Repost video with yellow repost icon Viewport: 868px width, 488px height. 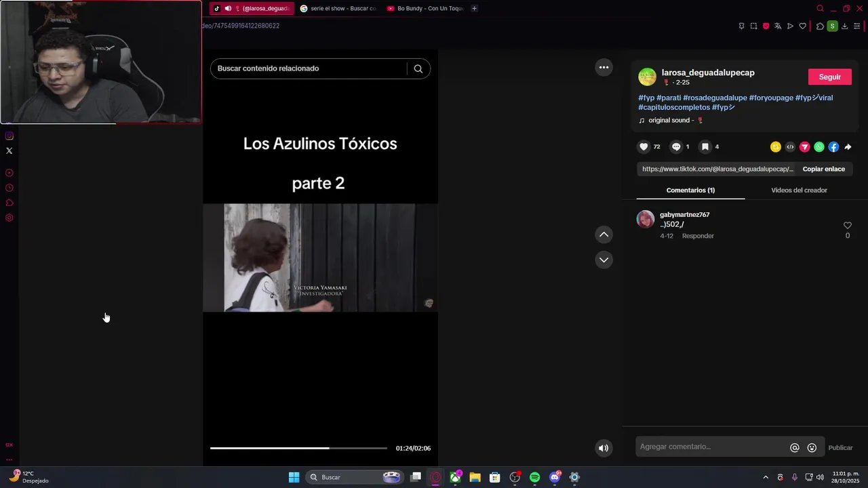776,147
